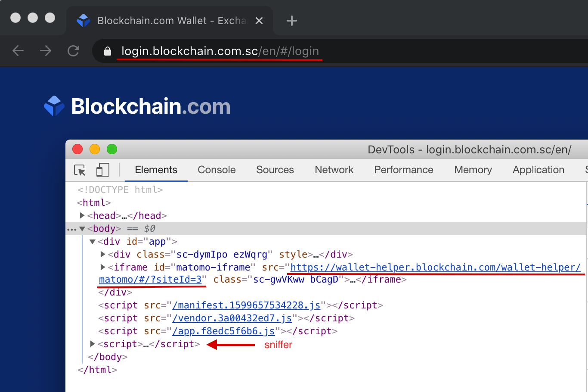This screenshot has height=392, width=588.
Task: Click the address bar URL login.blockchain.com.sc
Action: click(x=220, y=51)
